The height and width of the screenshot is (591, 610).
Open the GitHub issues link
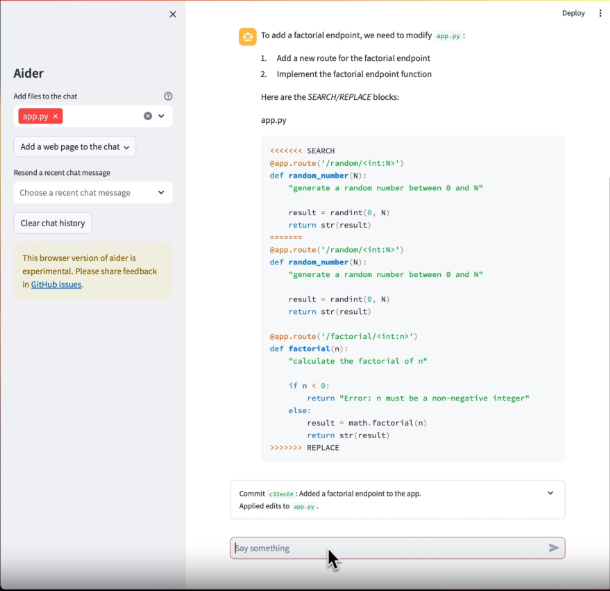[56, 285]
